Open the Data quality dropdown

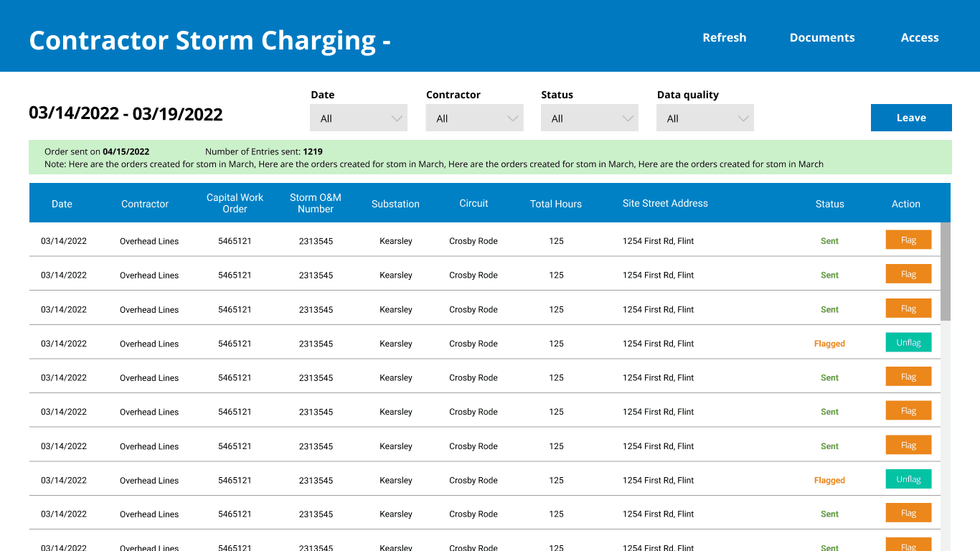click(x=705, y=118)
